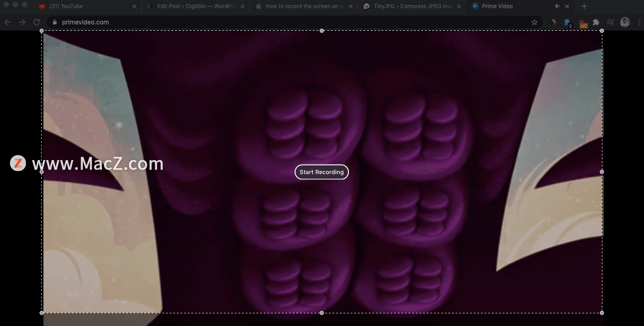Click the bottom-middle selection edge handle
The width and height of the screenshot is (644, 326).
click(322, 313)
